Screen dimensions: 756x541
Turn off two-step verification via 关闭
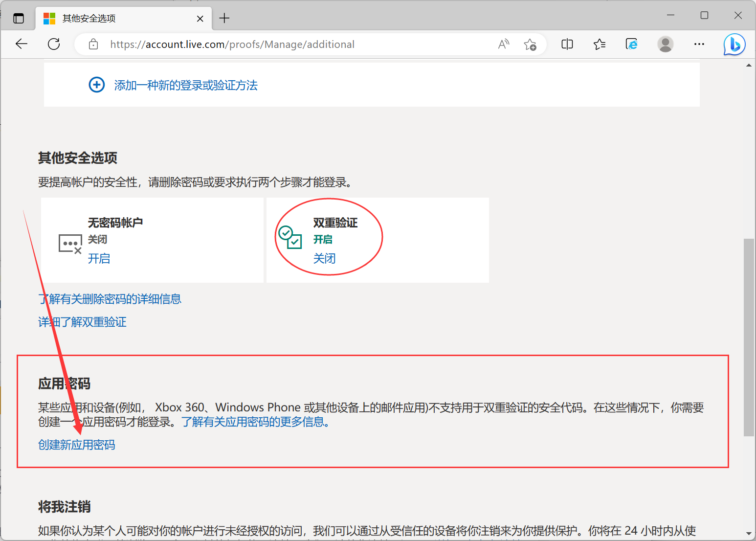tap(325, 259)
